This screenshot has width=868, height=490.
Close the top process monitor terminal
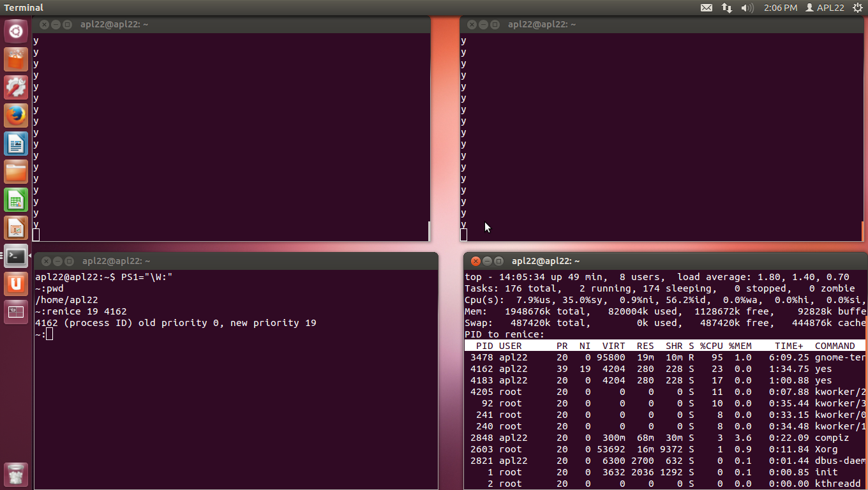pos(475,261)
